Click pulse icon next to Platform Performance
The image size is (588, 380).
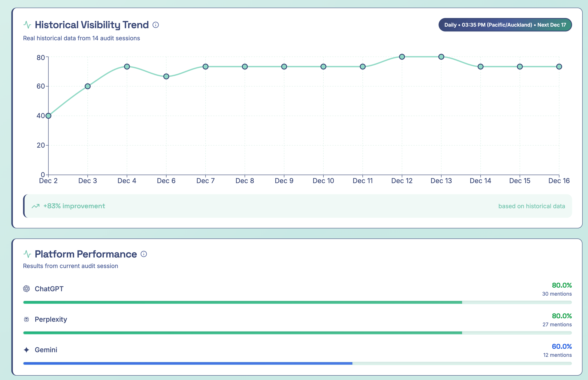coord(27,254)
